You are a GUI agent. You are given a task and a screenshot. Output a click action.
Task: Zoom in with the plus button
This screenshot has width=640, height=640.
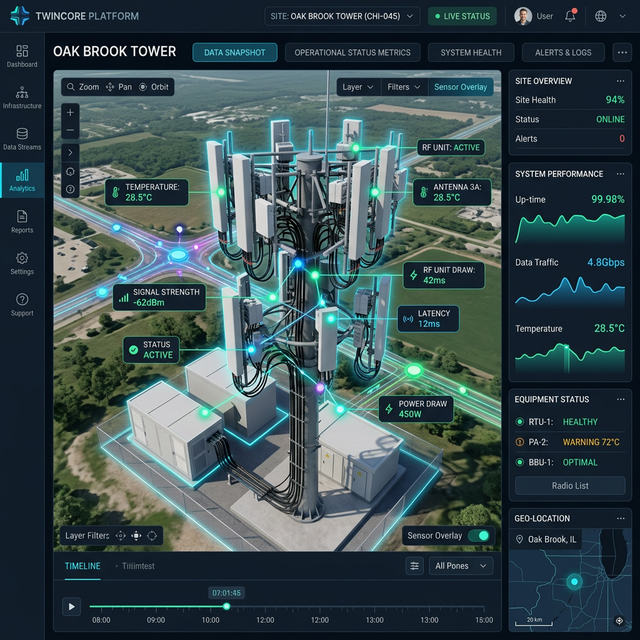point(70,112)
